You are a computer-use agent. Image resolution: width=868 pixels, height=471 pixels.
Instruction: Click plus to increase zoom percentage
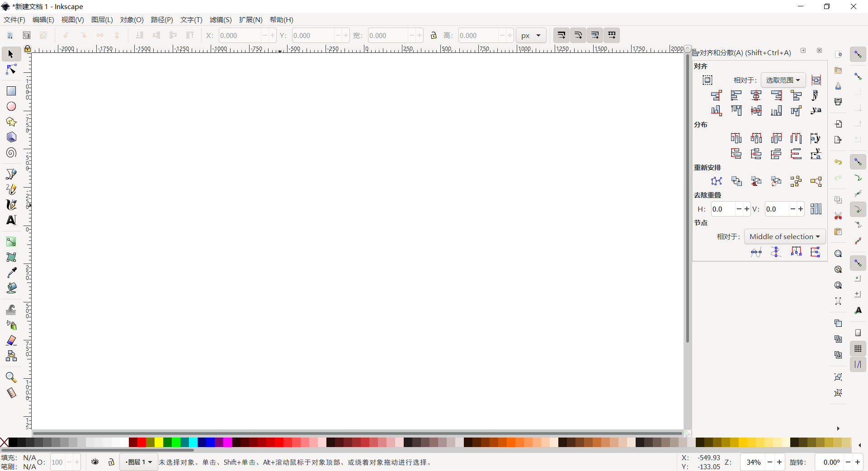(779, 462)
